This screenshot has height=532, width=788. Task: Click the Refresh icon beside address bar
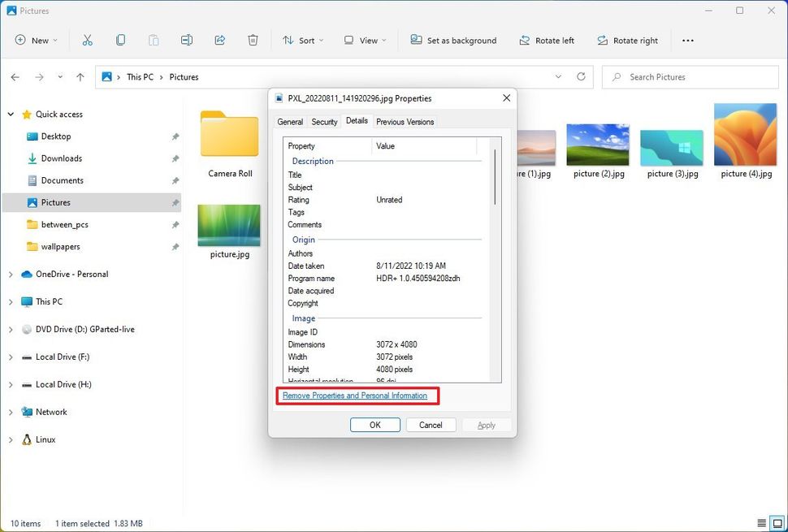point(581,77)
